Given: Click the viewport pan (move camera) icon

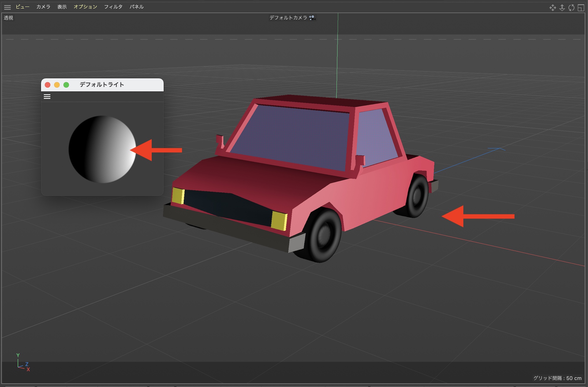Looking at the screenshot, I should (x=552, y=8).
